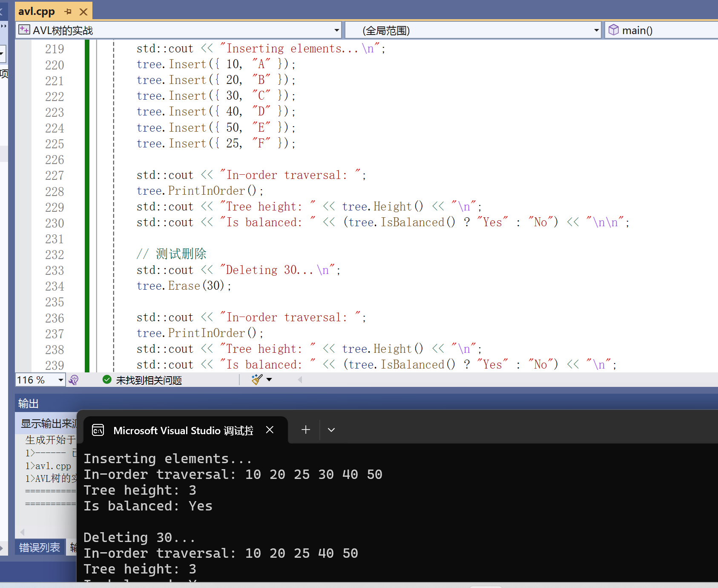Expand the code cleanup options arrow
The image size is (718, 588).
[x=269, y=379]
